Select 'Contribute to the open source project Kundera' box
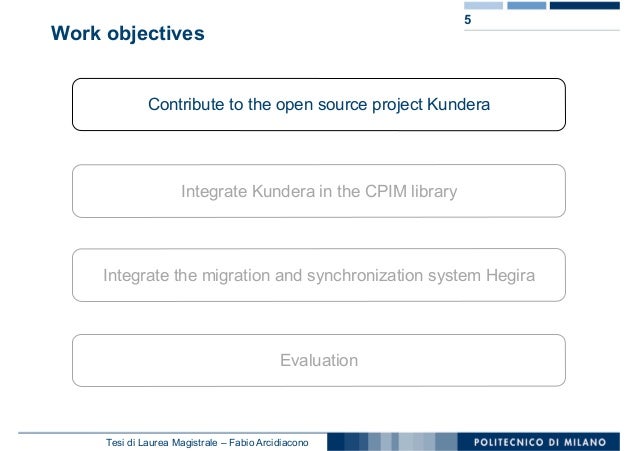The width and height of the screenshot is (638, 451). pos(319,105)
